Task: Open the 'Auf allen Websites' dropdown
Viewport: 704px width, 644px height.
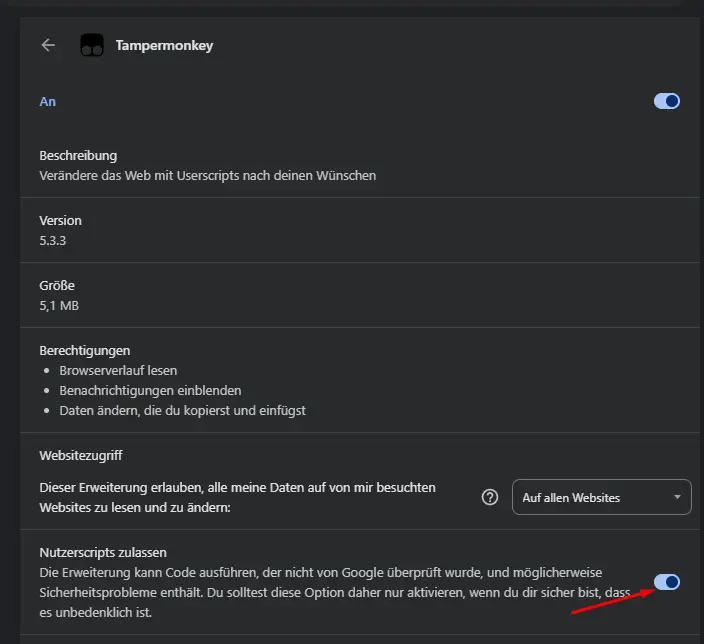Action: click(x=602, y=497)
